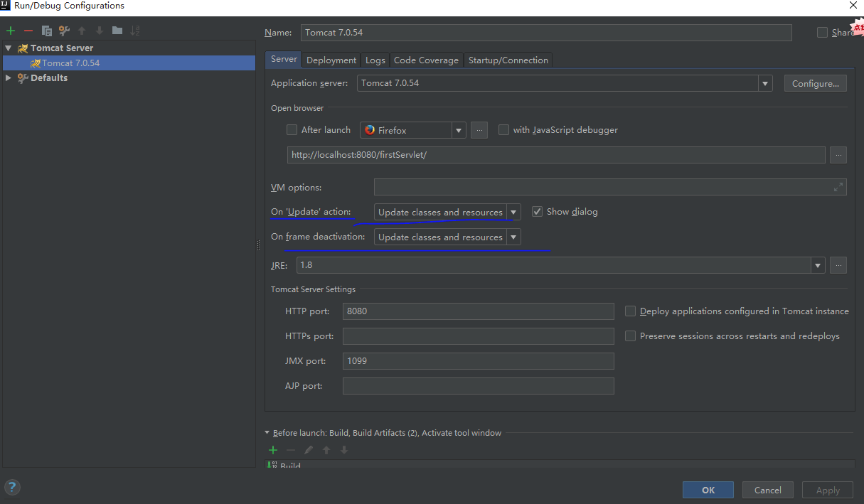Click the Cancel button
Screen dimensions: 864x504
(x=768, y=490)
